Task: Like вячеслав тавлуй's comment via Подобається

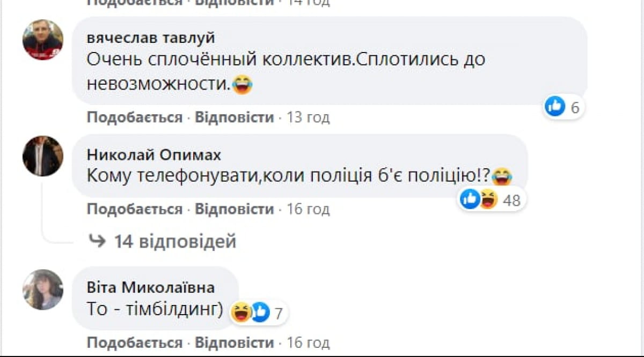Action: coord(135,117)
